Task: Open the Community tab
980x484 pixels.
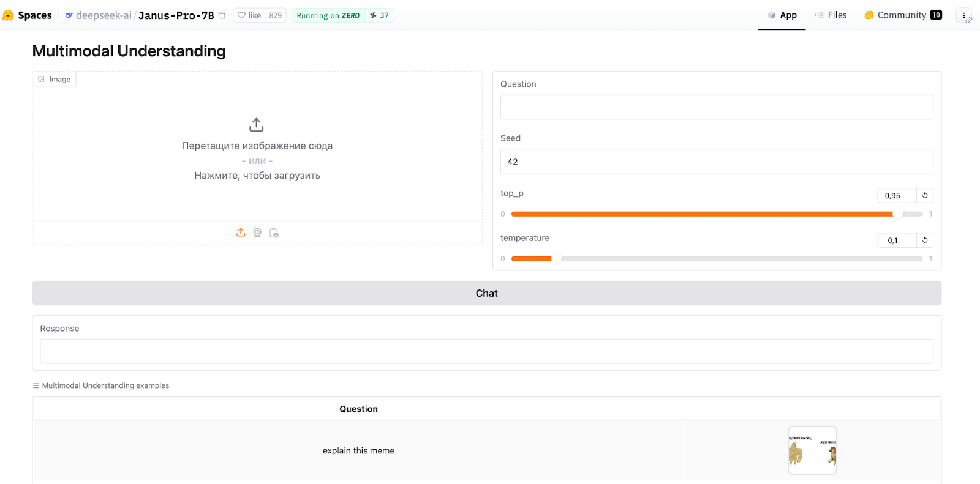Action: pyautogui.click(x=902, y=15)
